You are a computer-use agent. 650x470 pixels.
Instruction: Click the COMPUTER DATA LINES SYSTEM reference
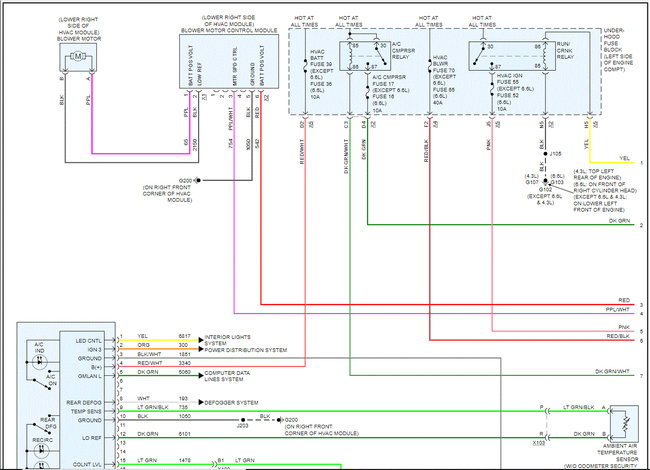[x=227, y=376]
